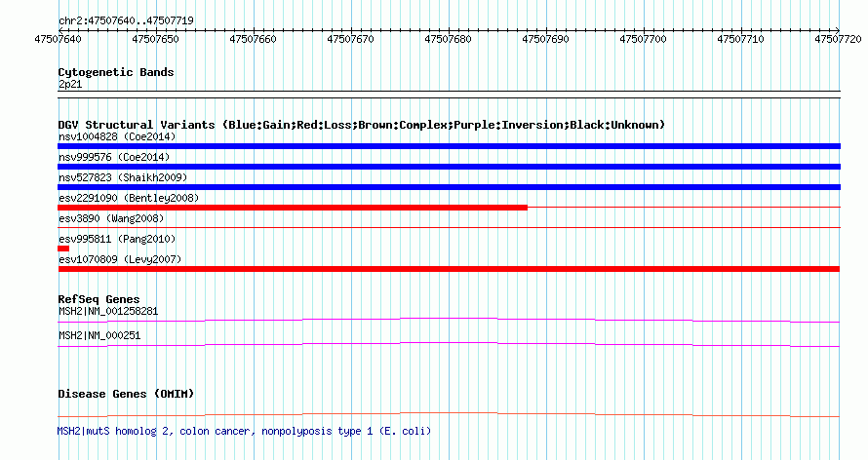Click the magenta gene line of NM_001258281
Screen dimensions: 868x460
449,320
